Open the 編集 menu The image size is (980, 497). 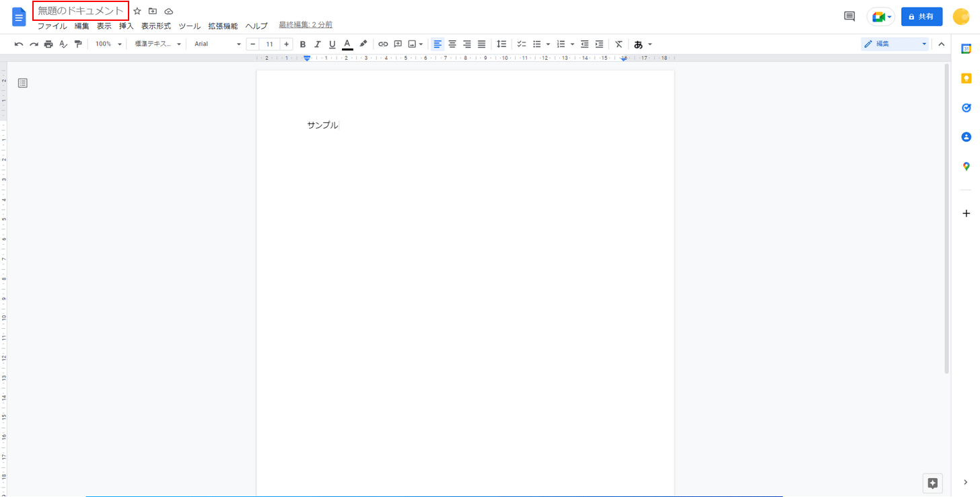[x=81, y=26]
